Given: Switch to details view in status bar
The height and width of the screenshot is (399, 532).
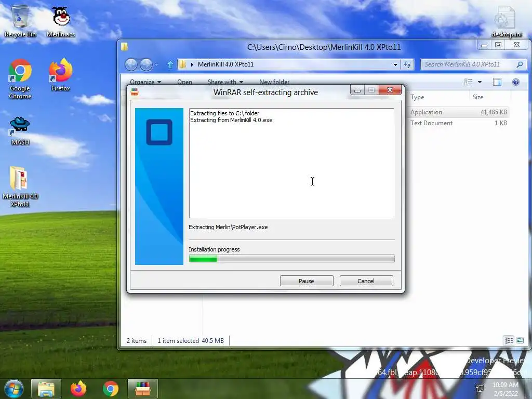Looking at the screenshot, I should pyautogui.click(x=509, y=340).
